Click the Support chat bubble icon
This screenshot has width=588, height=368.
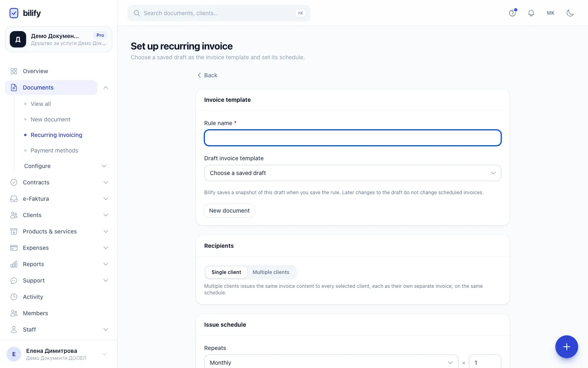[x=14, y=280]
